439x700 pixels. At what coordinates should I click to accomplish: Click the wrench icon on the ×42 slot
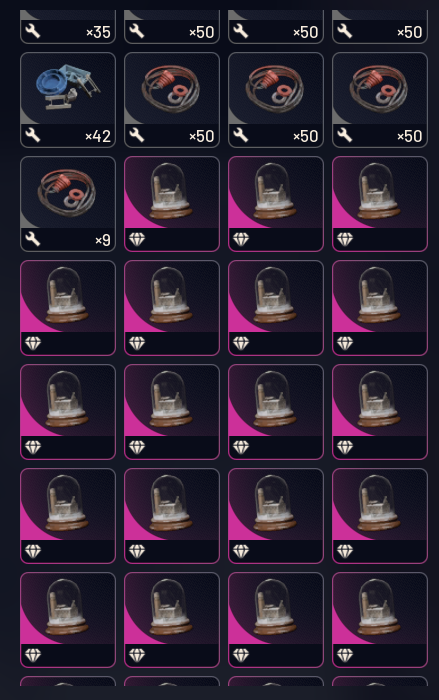[x=33, y=135]
